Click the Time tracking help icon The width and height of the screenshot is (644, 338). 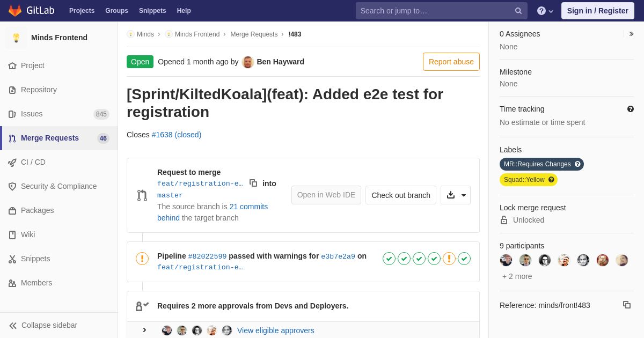[631, 109]
